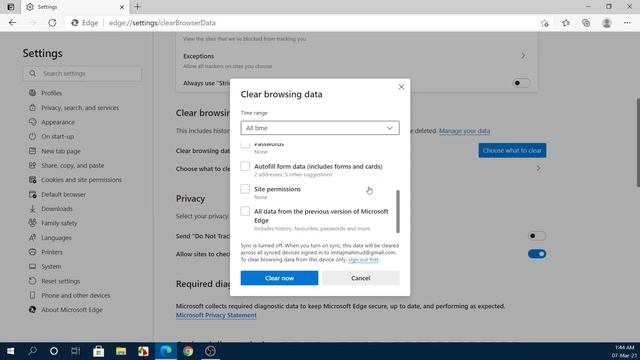The width and height of the screenshot is (640, 360).
Task: Check Site permissions checkbox
Action: pos(245,189)
